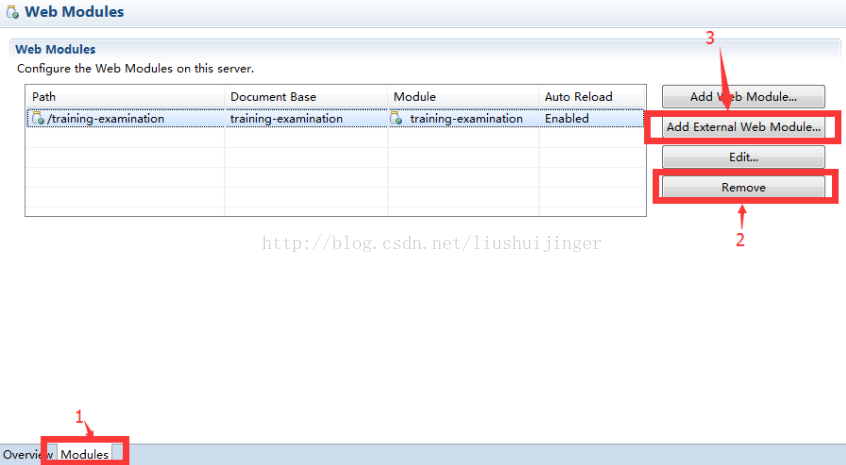Click the Auto Reload column header
This screenshot has width=846, height=465.
[590, 96]
